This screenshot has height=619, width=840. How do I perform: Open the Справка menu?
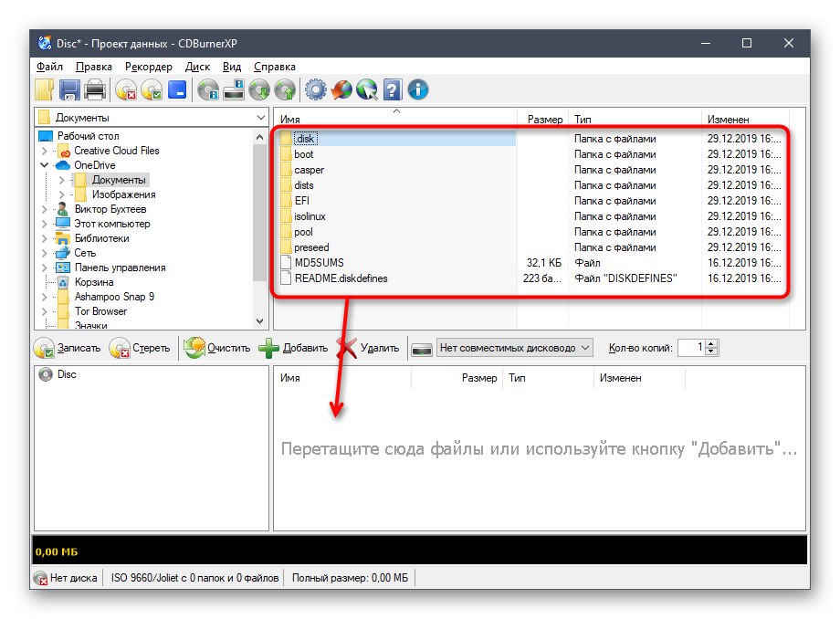coord(274,67)
